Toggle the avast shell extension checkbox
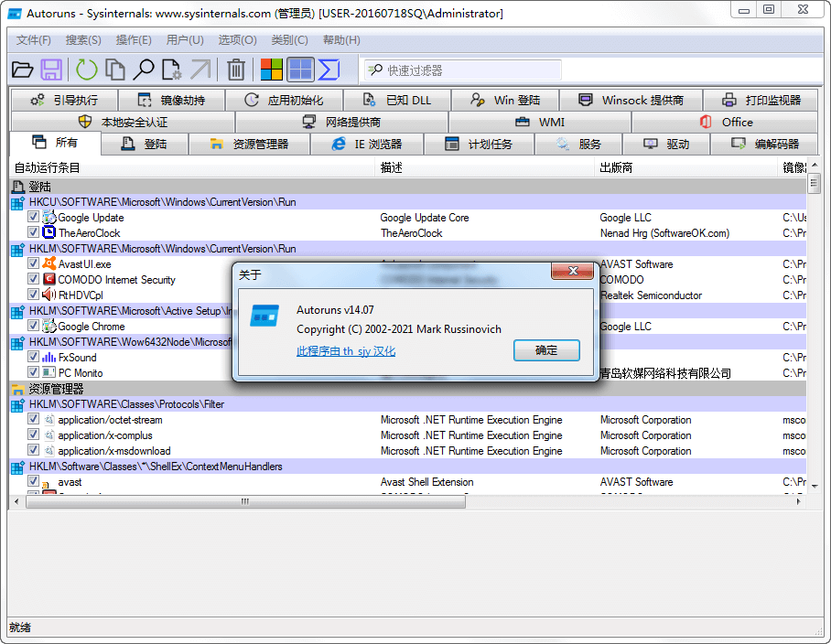Image resolution: width=831 pixels, height=644 pixels. [33, 481]
